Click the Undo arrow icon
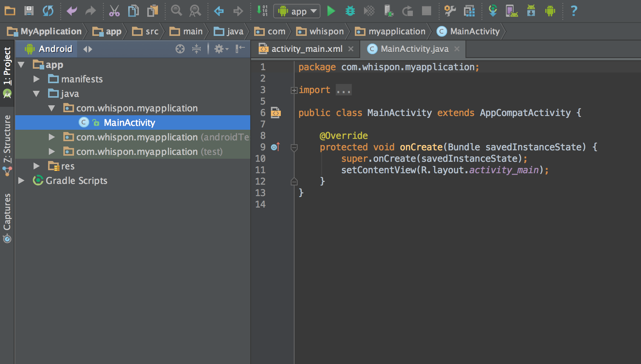 [x=72, y=11]
